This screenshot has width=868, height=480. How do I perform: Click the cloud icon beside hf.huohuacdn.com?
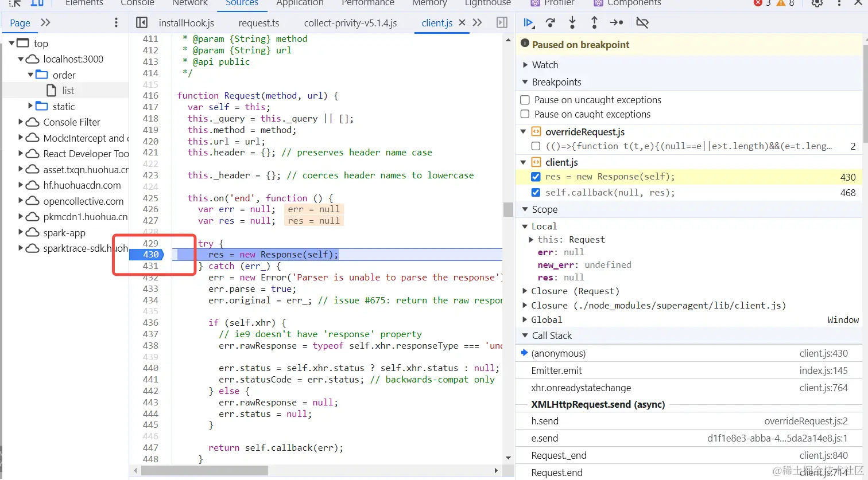pos(33,185)
